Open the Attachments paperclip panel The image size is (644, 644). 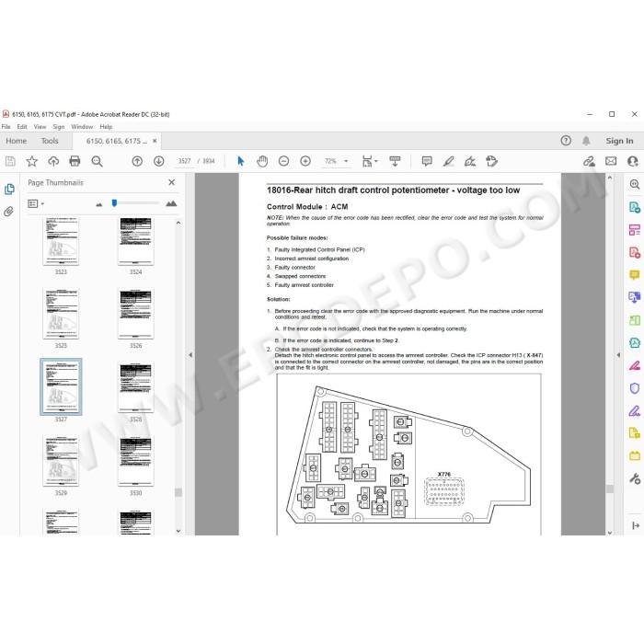[9, 212]
